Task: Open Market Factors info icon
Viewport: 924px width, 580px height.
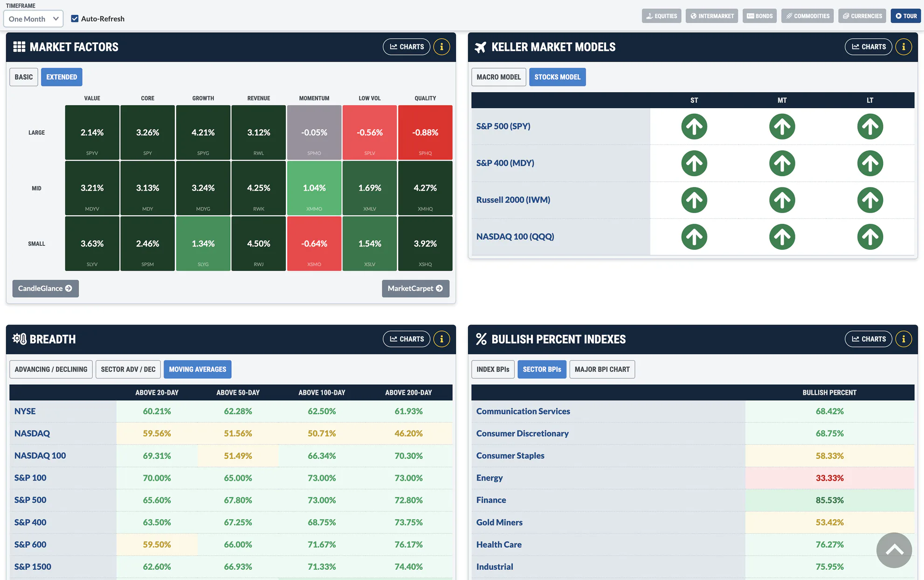Action: [441, 47]
